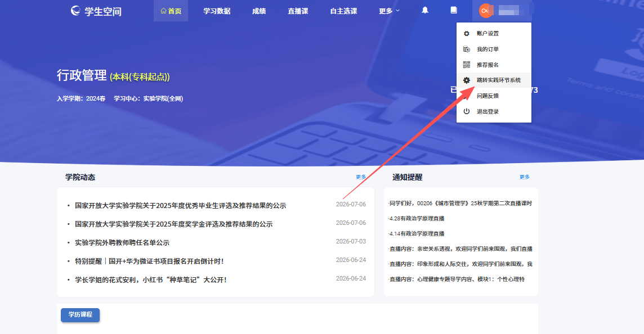
Task: Open 印象形成和人际交往 live notification
Action: pyautogui.click(x=460, y=264)
